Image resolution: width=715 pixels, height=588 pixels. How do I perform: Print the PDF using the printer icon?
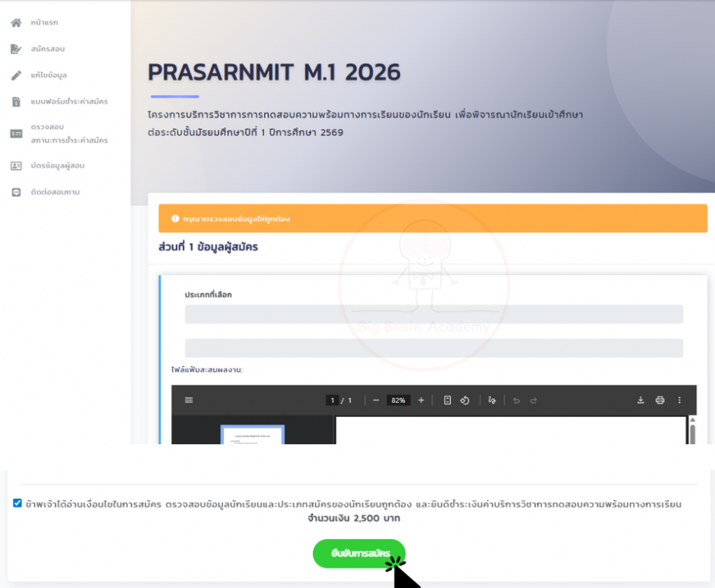click(660, 400)
